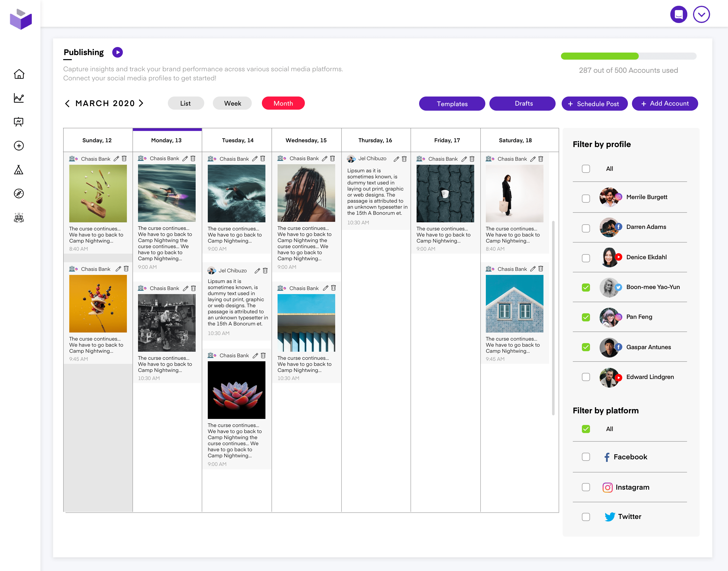728x571 pixels.
Task: Enable the Facebook platform filter
Action: pyautogui.click(x=585, y=457)
